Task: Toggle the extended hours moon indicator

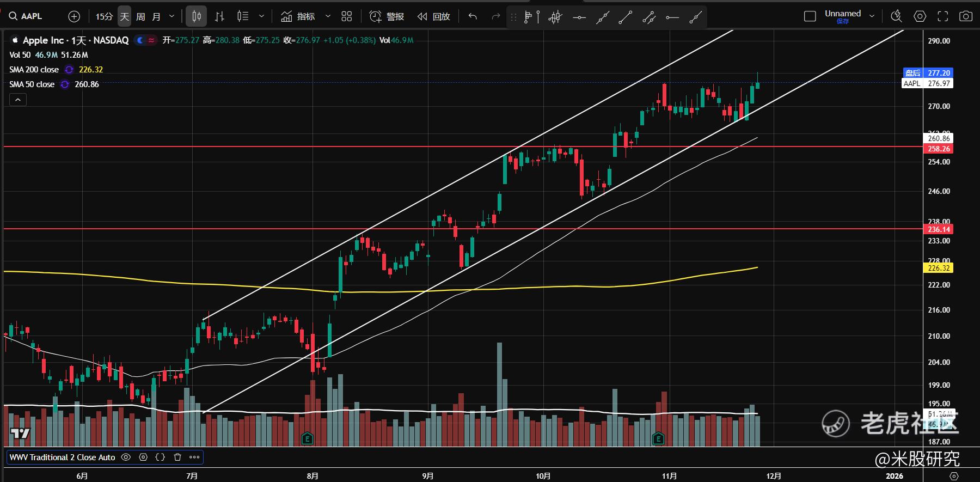Action: [140, 40]
